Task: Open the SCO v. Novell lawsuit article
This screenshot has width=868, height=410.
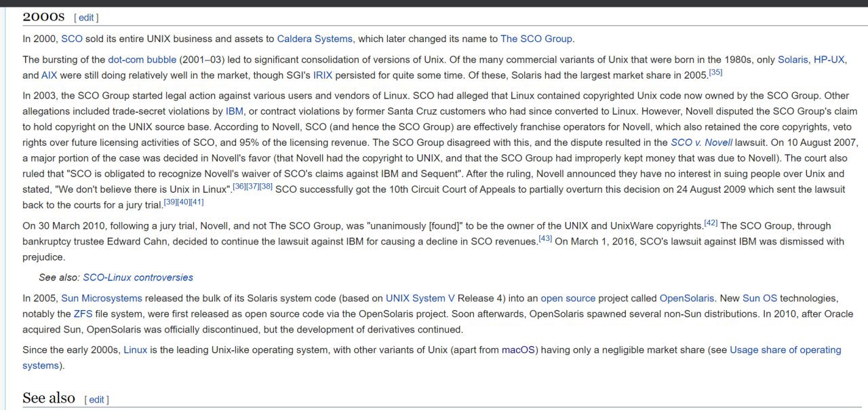Action: (x=700, y=143)
